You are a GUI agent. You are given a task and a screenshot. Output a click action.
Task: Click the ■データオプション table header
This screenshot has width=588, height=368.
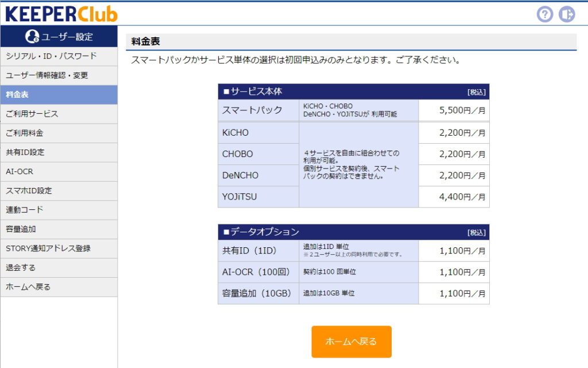[x=354, y=232]
